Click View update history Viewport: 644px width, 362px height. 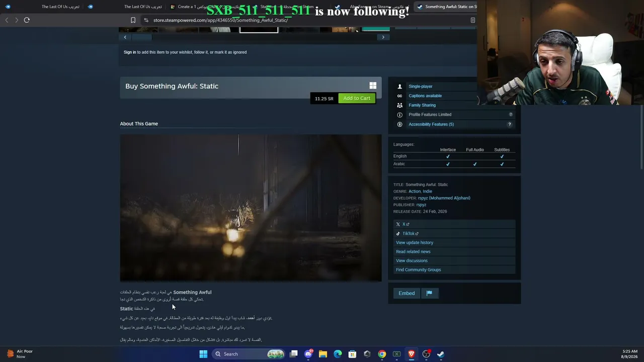tap(415, 242)
